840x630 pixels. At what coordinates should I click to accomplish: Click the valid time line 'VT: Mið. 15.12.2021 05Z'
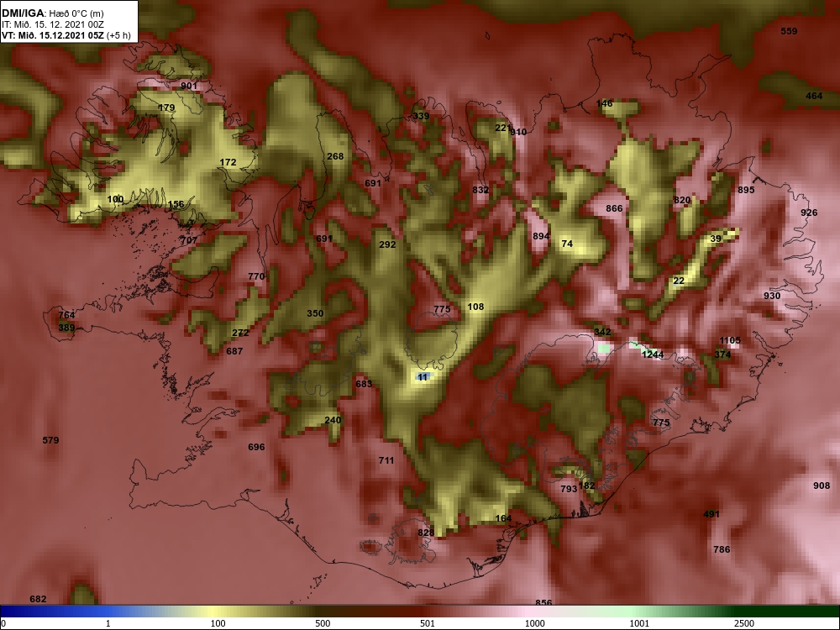coord(53,36)
